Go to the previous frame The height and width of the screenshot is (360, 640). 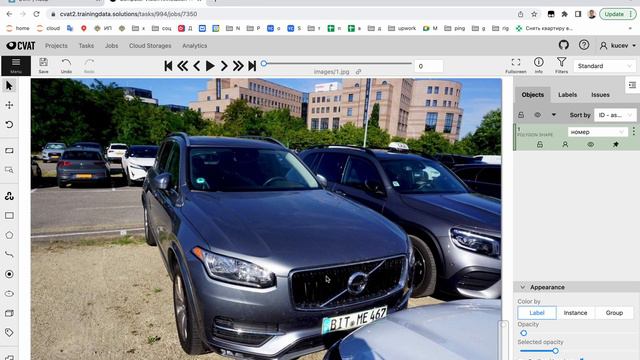(x=197, y=66)
